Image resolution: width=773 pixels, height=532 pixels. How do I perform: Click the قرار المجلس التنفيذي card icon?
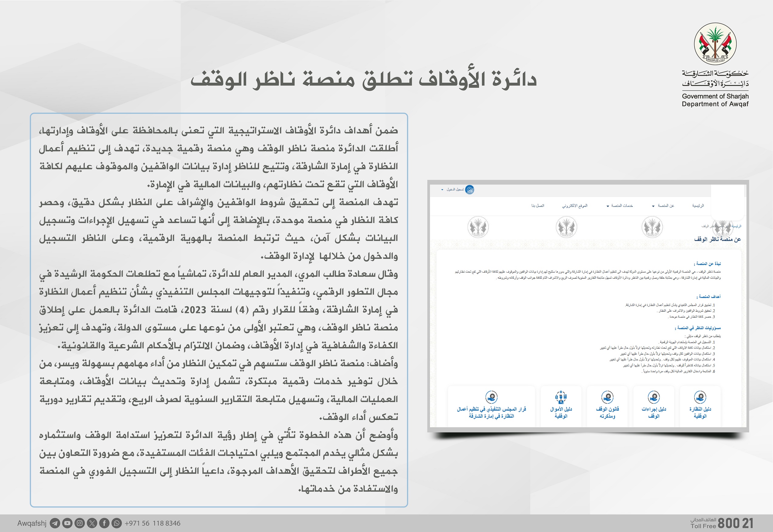(x=491, y=397)
